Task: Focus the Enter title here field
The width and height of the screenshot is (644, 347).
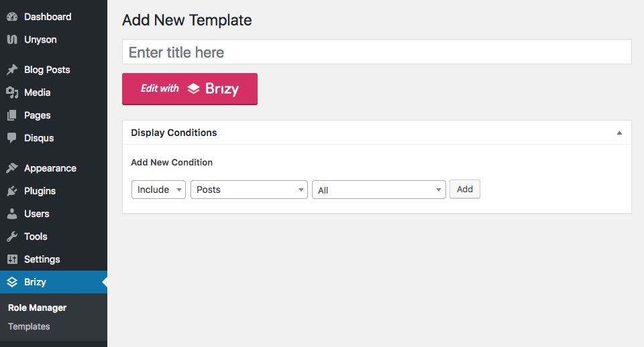Action: point(376,52)
